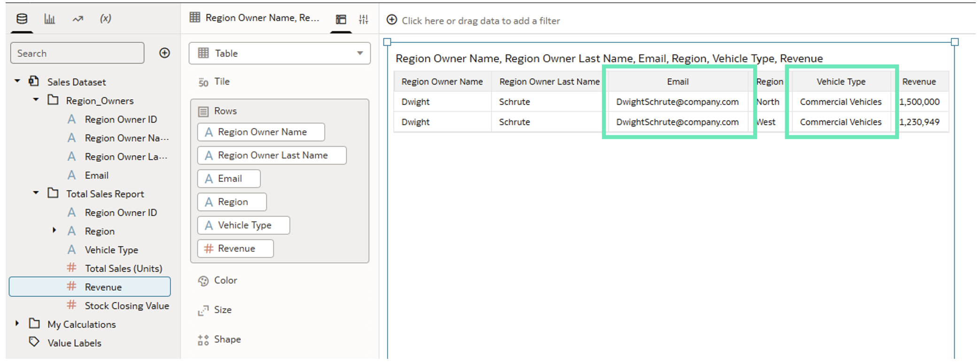Select the Grammar layout icon in panel header
This screenshot has width=980, height=364.
341,19
